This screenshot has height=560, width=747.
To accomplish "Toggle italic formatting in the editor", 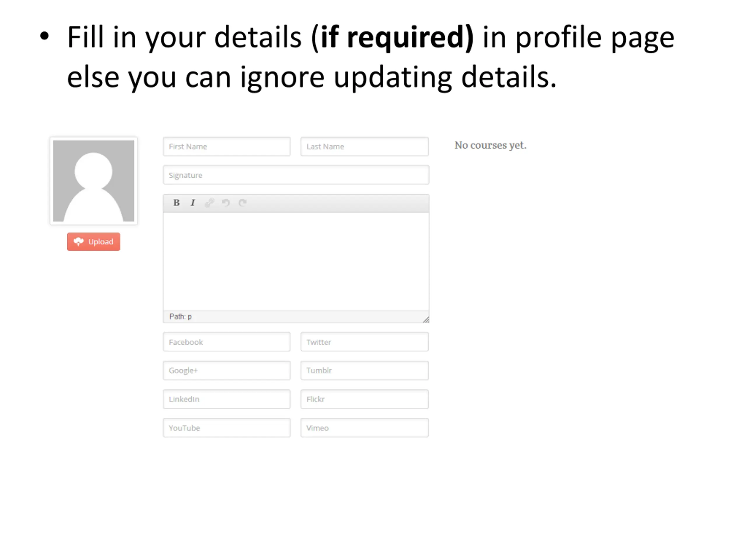I will coord(193,202).
